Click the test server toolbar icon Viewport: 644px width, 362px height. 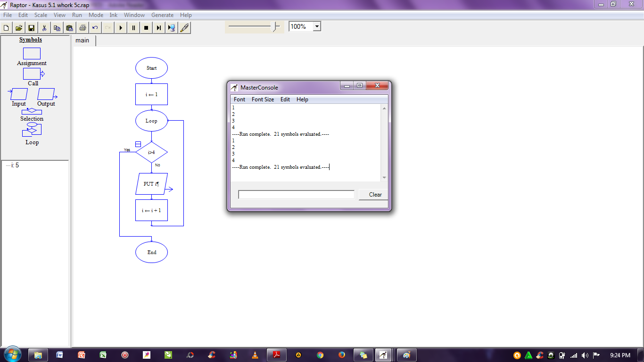tap(172, 28)
